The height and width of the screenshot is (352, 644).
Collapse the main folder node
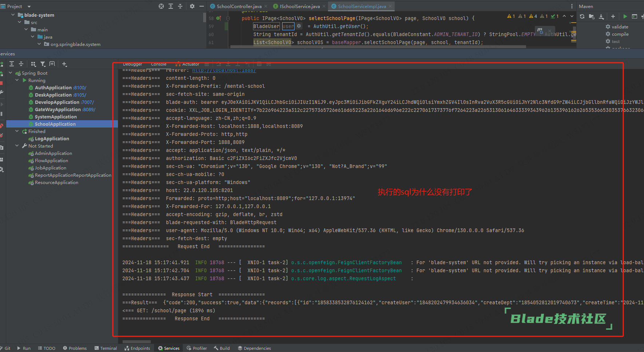pyautogui.click(x=26, y=30)
